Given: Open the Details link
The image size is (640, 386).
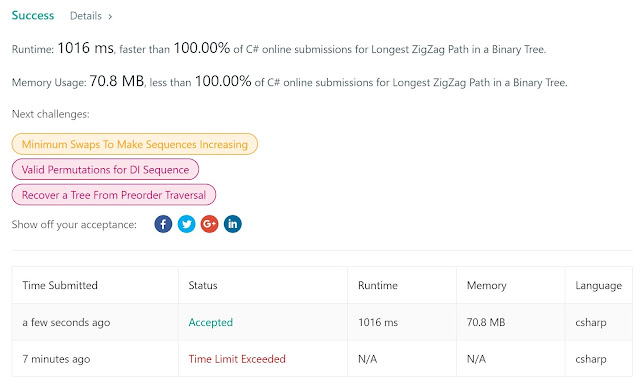Looking at the screenshot, I should coord(86,16).
